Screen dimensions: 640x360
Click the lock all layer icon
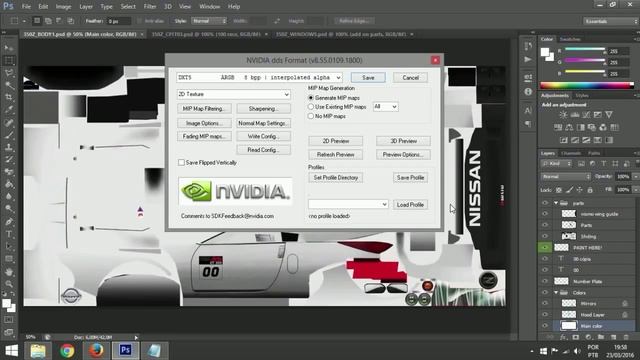[x=590, y=190]
